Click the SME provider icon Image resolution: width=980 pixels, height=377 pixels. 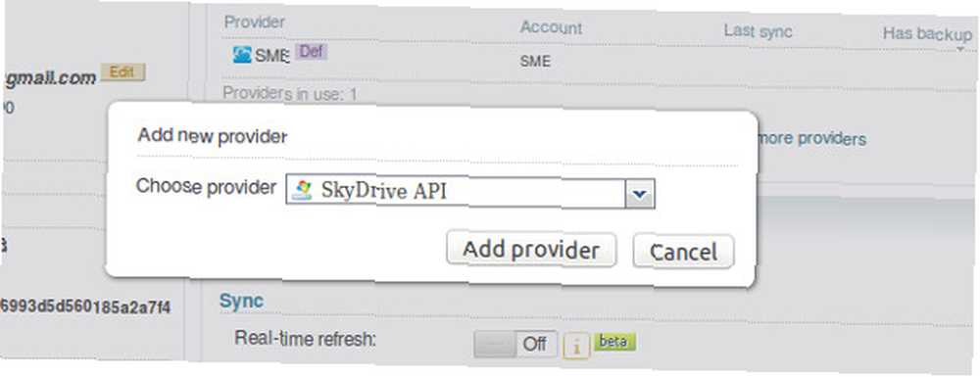(242, 54)
